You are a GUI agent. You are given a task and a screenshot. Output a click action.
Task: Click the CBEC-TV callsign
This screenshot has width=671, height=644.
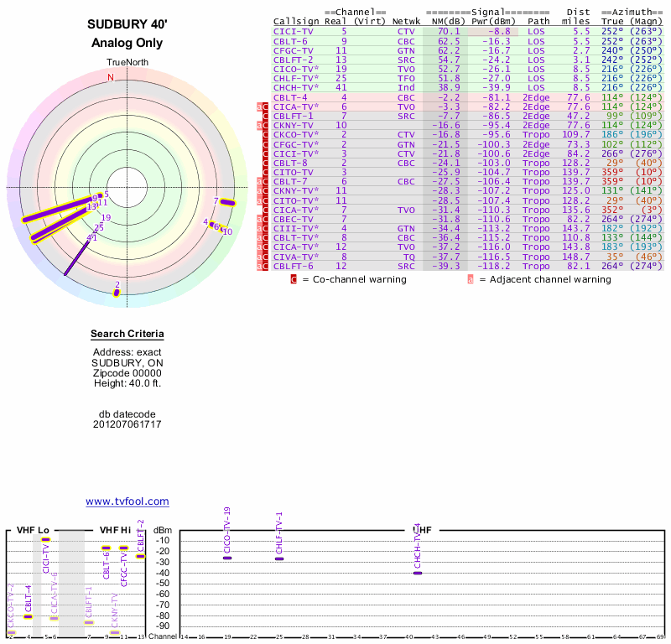pos(293,219)
